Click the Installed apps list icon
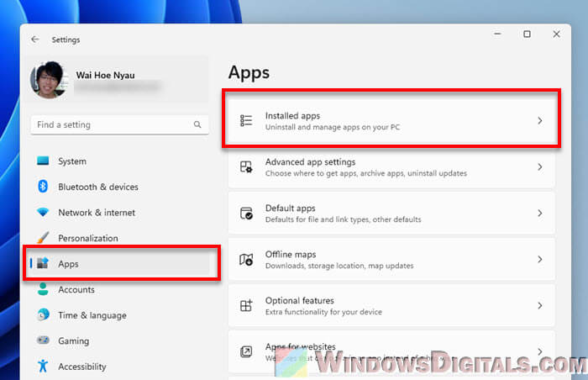Screen dimensions: 588x380 tap(246, 120)
